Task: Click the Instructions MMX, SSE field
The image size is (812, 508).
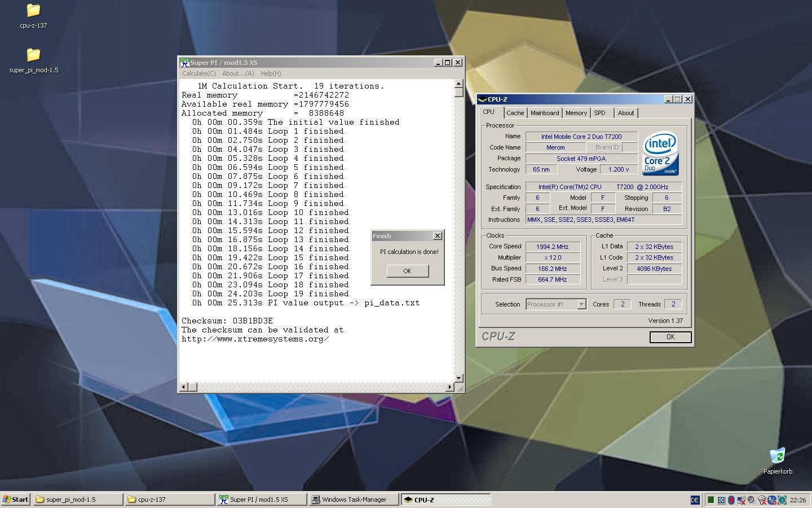Action: [x=603, y=220]
